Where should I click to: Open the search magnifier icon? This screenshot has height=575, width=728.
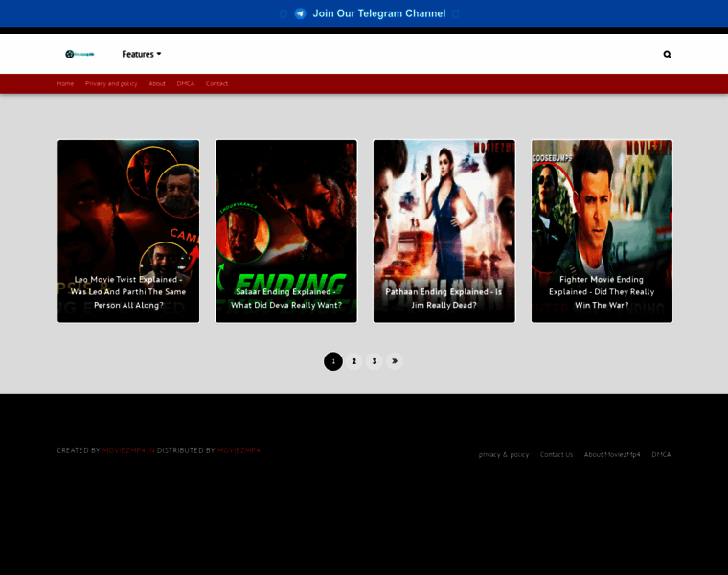pyautogui.click(x=668, y=55)
